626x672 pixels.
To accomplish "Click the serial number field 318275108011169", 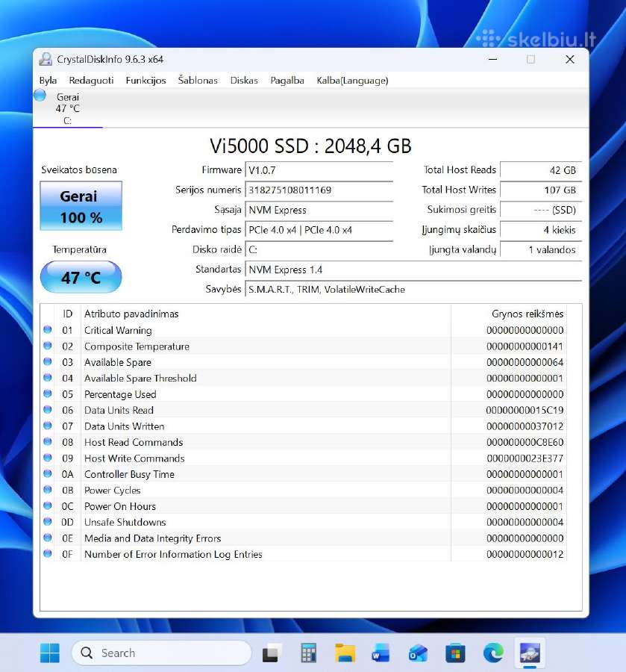I will (319, 190).
